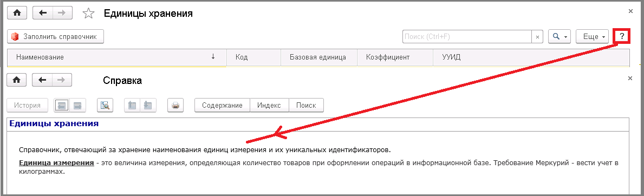
Task: Clear the search field with the x button
Action: coord(538,37)
